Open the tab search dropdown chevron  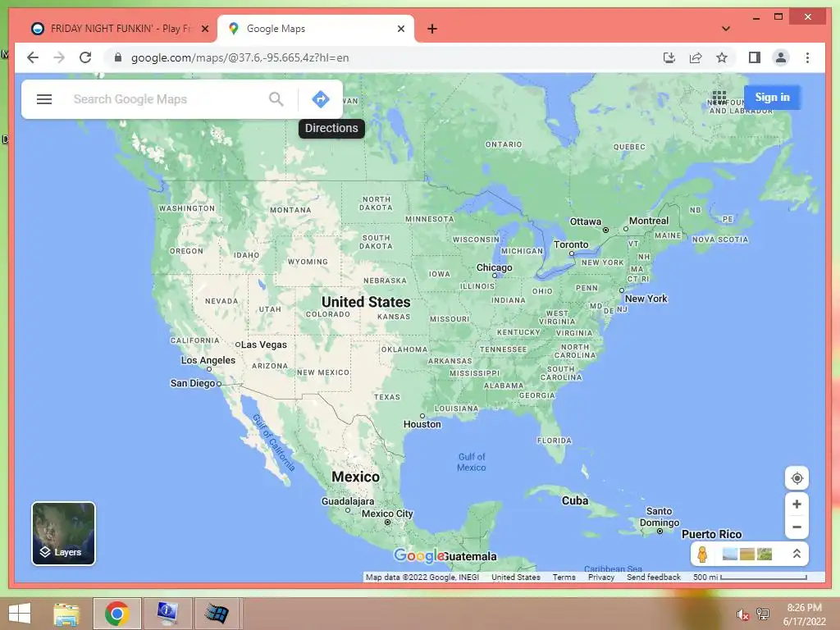tap(726, 29)
